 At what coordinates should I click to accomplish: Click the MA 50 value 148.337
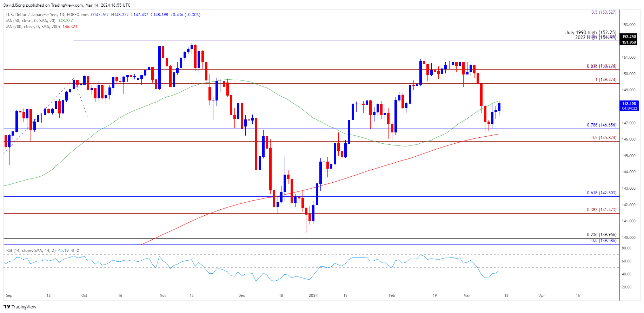65,21
